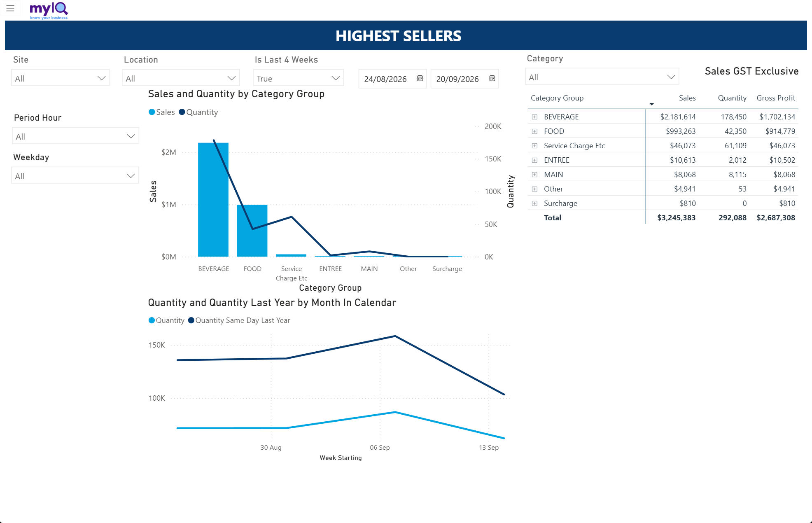This screenshot has height=523, width=812.
Task: Expand the MAIN category group row
Action: tap(534, 175)
